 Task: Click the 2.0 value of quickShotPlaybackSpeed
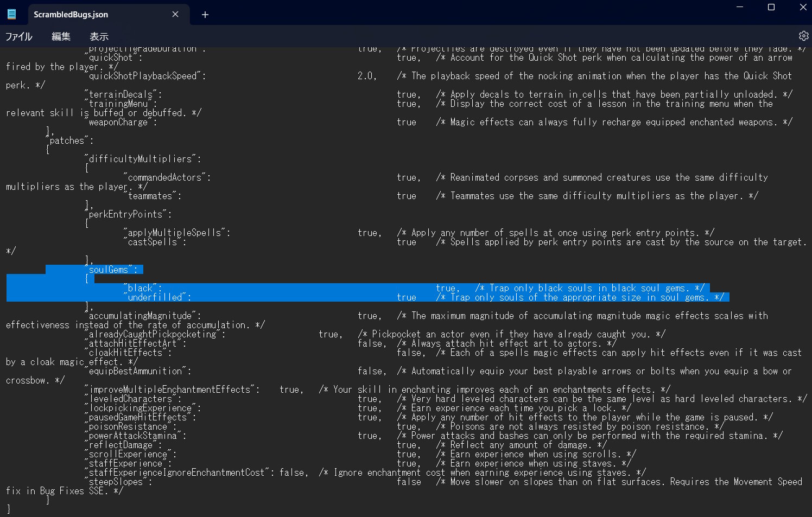365,76
